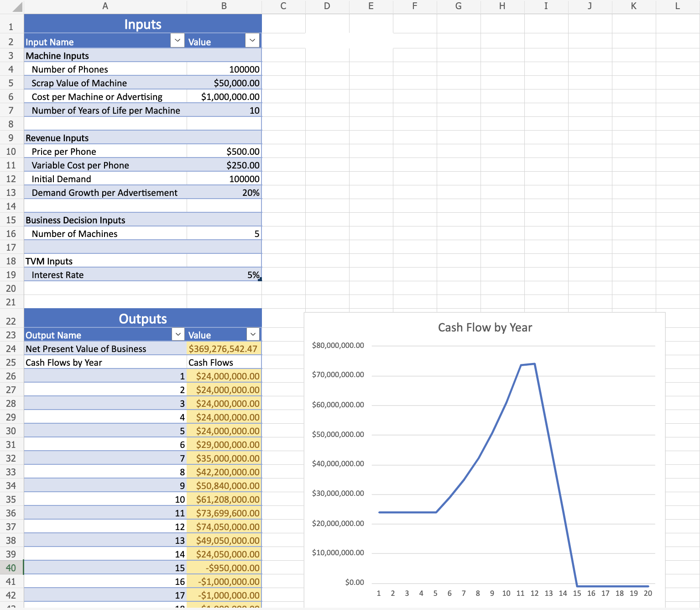
Task: Select the $29,000,000.00 cash flow cell
Action: 224,444
